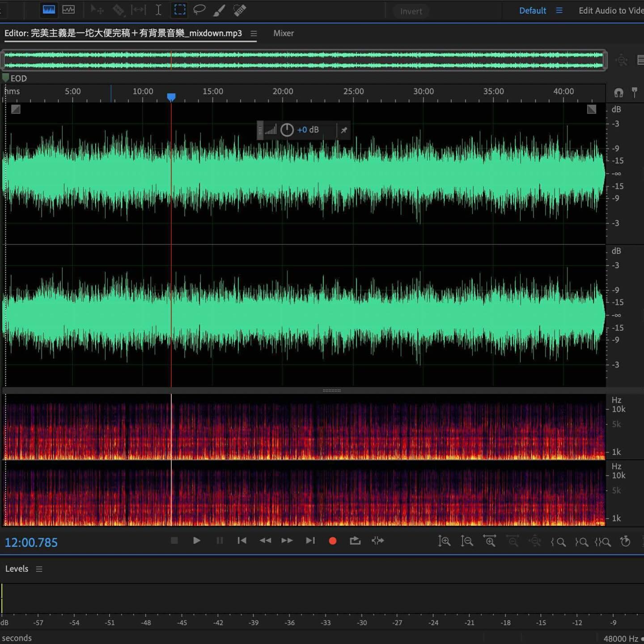Zoom in at out point
This screenshot has height=644, width=644.
[x=581, y=542]
